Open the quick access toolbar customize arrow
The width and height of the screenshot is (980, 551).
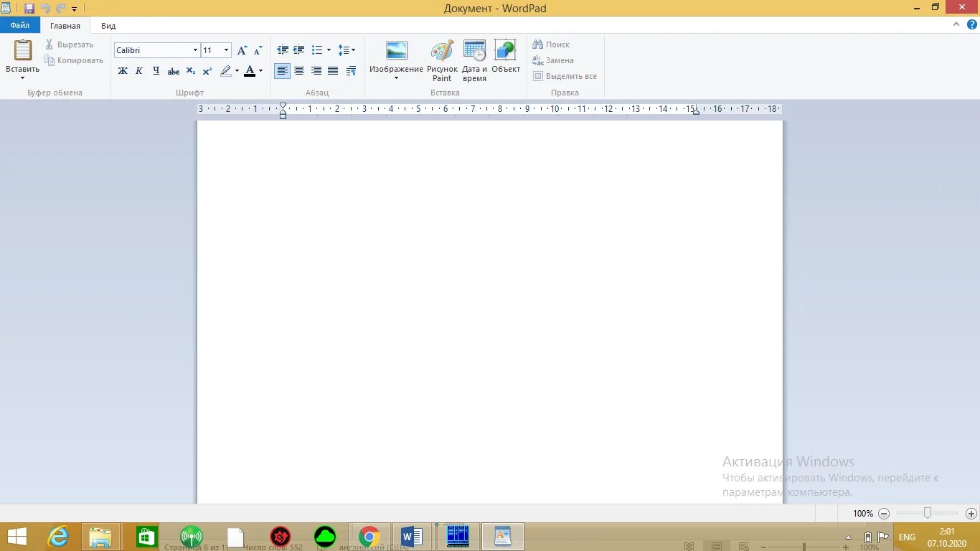(x=74, y=9)
